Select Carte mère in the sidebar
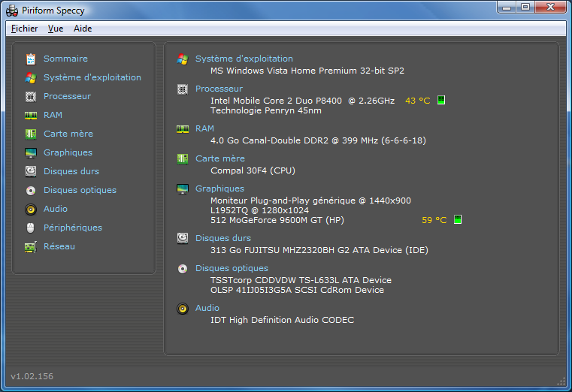The width and height of the screenshot is (572, 392). tap(68, 134)
